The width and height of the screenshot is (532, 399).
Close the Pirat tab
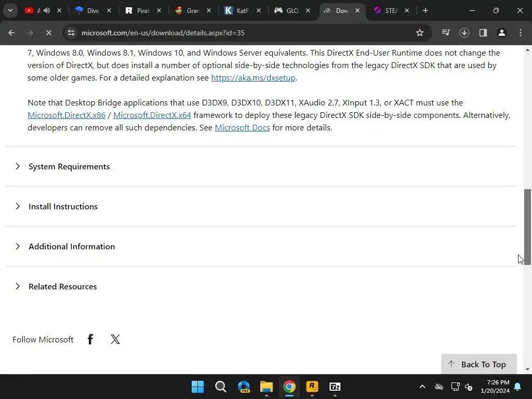[x=159, y=10]
